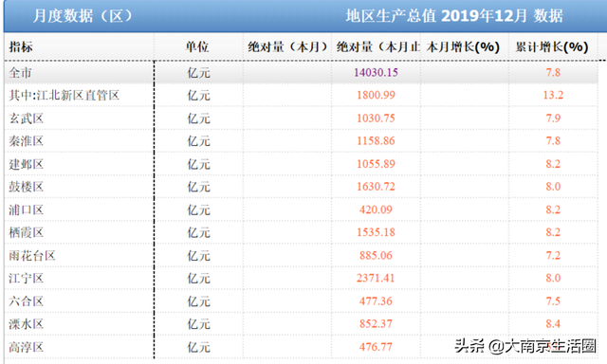Select the 建邺区 row label
The image size is (607, 364).
tap(27, 164)
